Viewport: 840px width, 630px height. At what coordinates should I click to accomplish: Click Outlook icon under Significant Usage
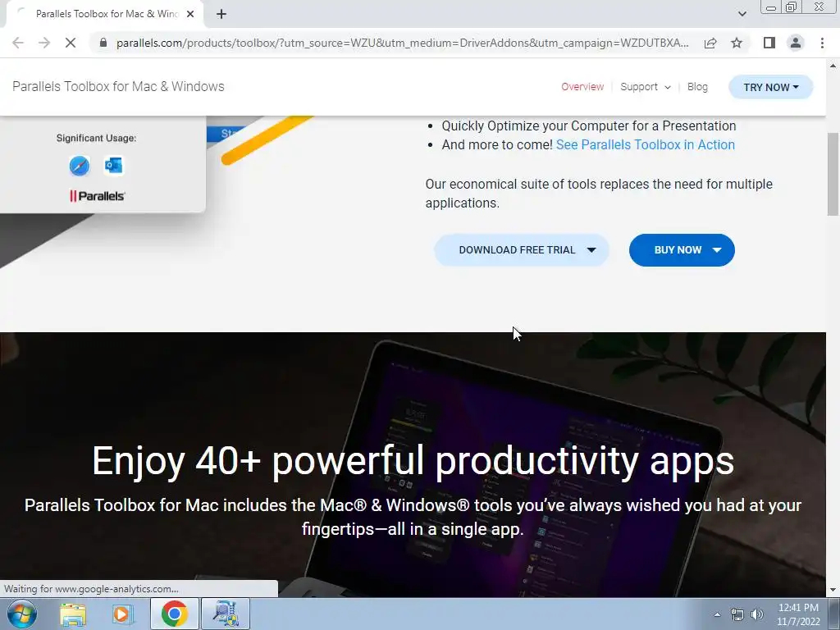point(113,166)
